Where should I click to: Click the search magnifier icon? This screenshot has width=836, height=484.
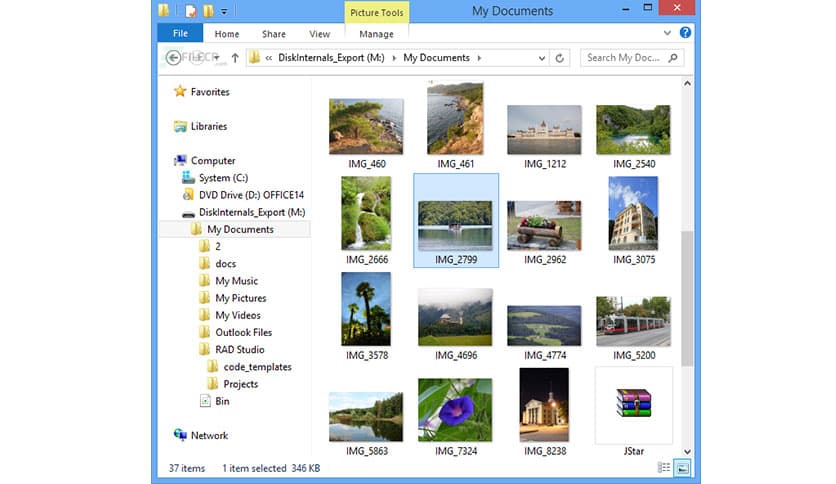[673, 58]
